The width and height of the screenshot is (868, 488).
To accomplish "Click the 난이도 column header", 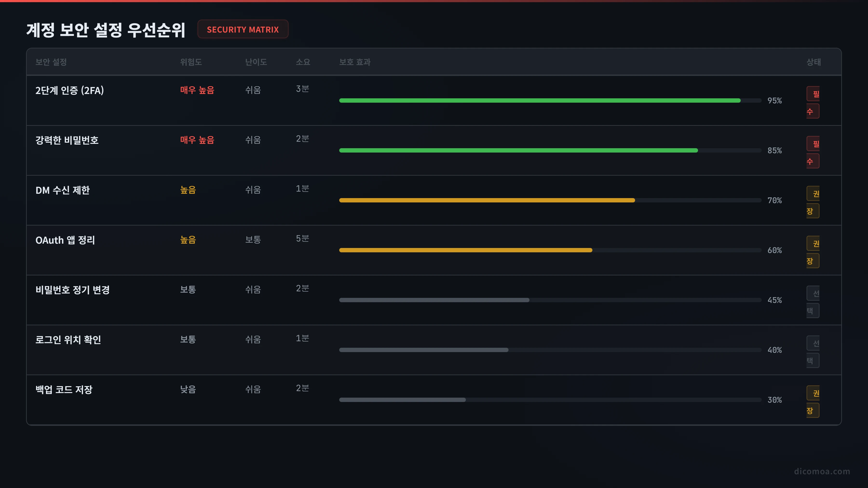I will click(x=256, y=62).
